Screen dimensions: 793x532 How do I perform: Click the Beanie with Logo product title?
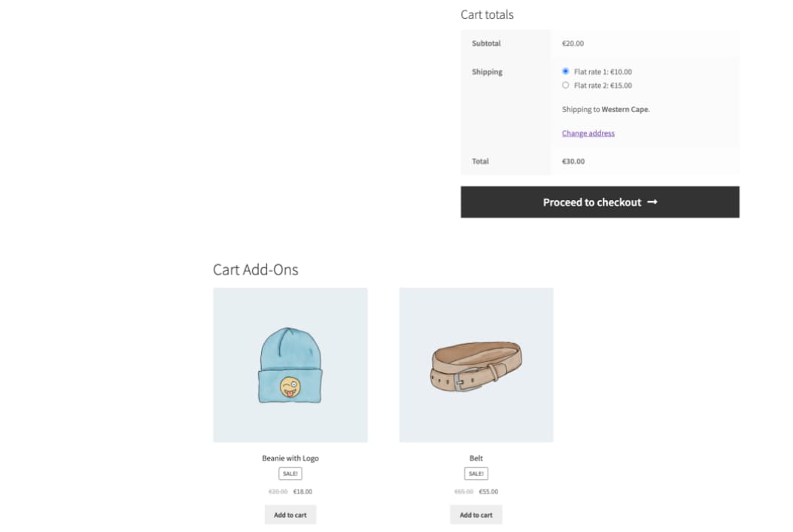290,458
